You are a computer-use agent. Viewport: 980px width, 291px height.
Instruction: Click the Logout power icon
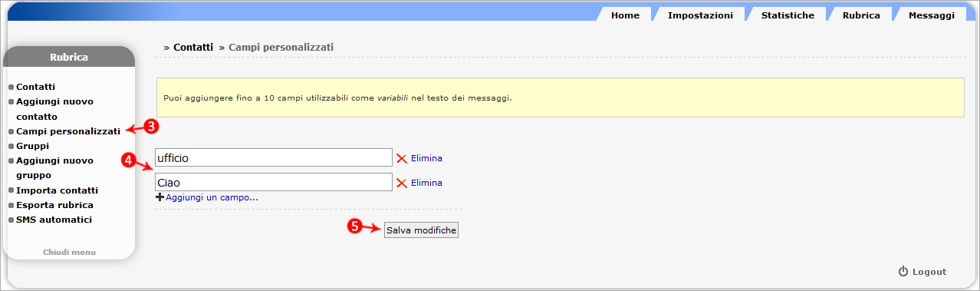[903, 272]
